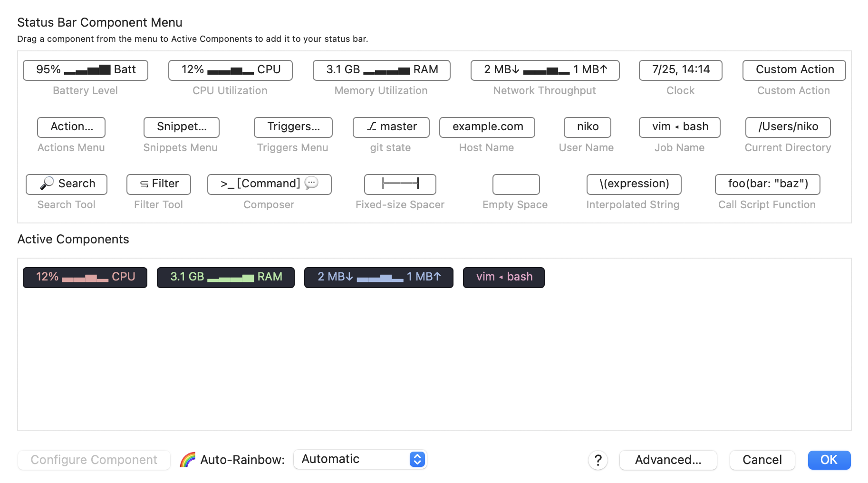Image resolution: width=868 pixels, height=483 pixels.
Task: Select the CPU Utilization component in menu
Action: point(231,70)
